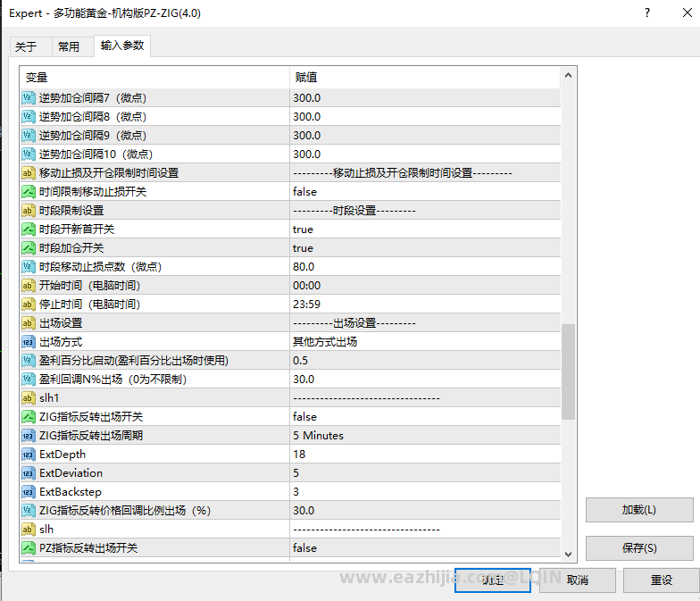The height and width of the screenshot is (601, 700).
Task: Edit 停止时间 value 23:59
Action: pos(425,304)
